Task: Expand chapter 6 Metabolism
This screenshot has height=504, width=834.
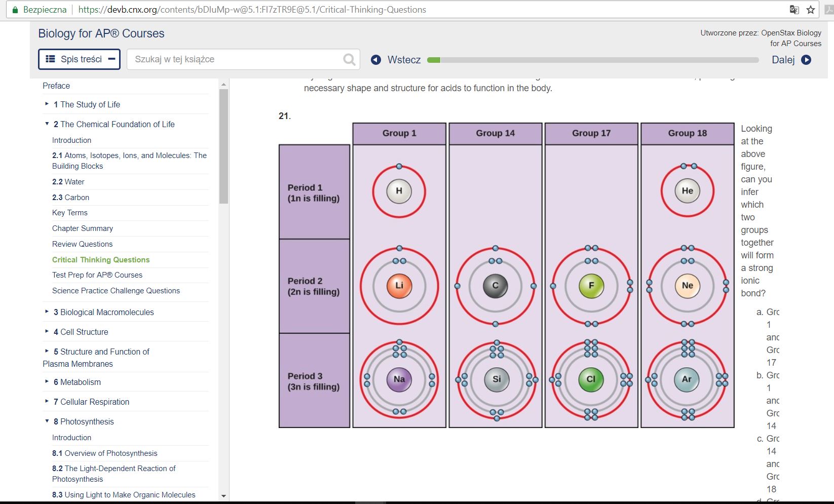Action: [x=46, y=381]
